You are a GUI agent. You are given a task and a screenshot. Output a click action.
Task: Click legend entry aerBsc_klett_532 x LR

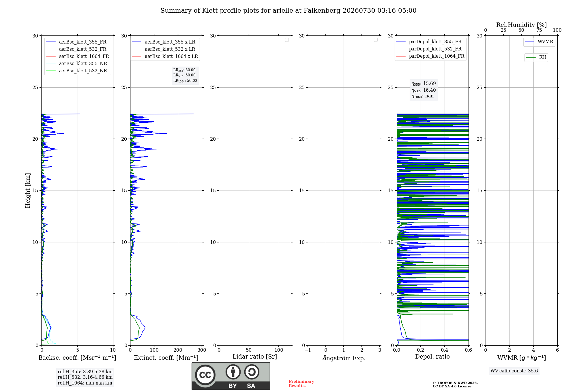pos(164,49)
